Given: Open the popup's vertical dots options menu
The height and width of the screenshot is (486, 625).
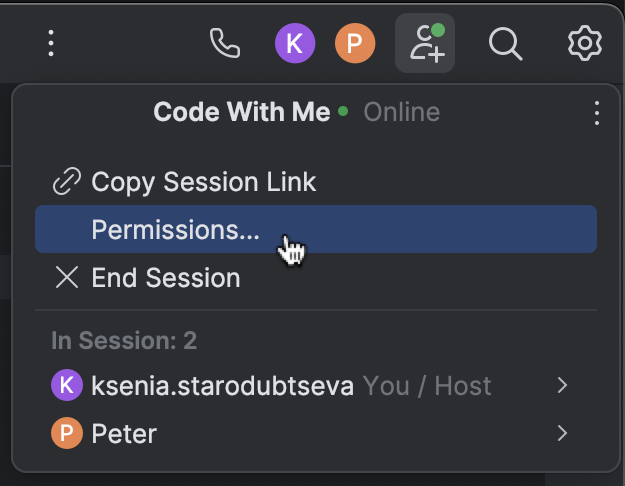Looking at the screenshot, I should [x=596, y=113].
